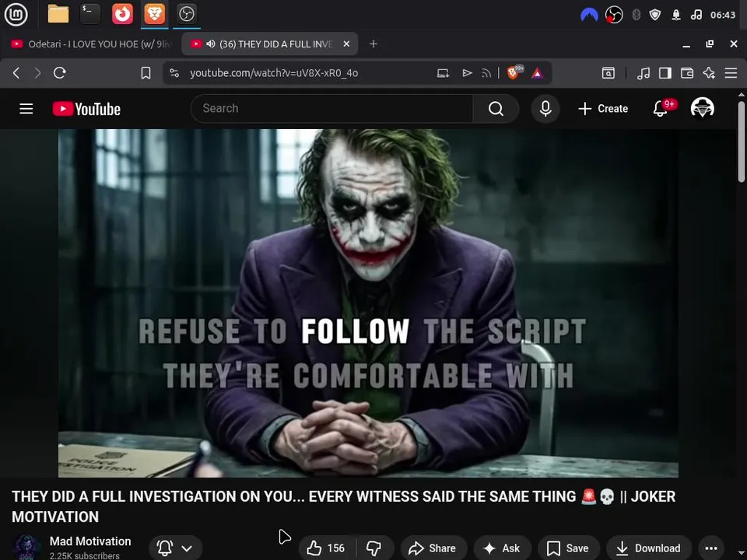This screenshot has width=747, height=560.
Task: Open the tab search icon in the toolbar
Action: (608, 73)
